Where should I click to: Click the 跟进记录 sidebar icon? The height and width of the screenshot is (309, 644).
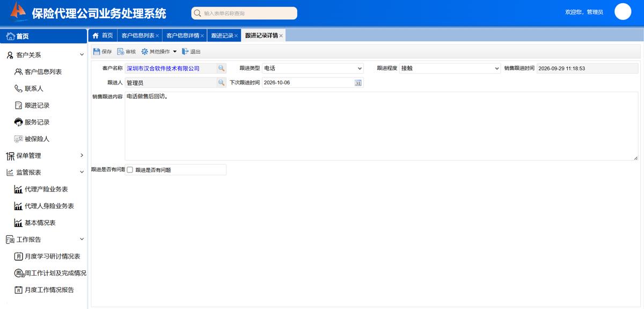(19, 105)
